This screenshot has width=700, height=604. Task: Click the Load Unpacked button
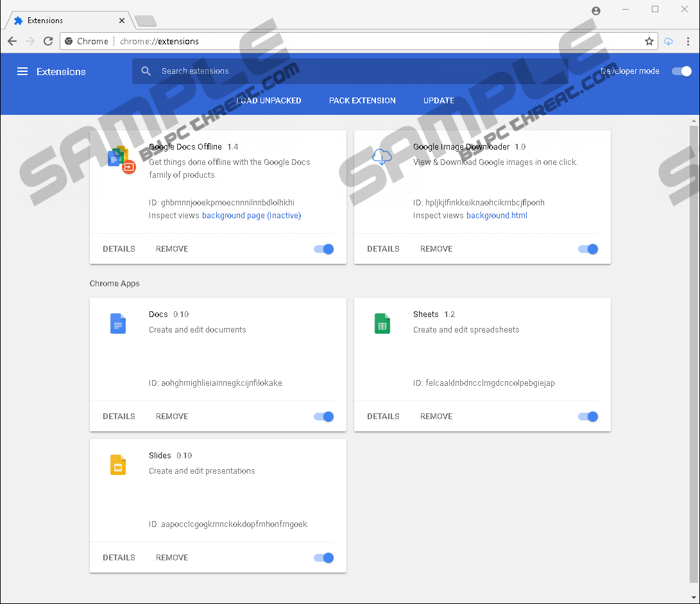point(268,101)
